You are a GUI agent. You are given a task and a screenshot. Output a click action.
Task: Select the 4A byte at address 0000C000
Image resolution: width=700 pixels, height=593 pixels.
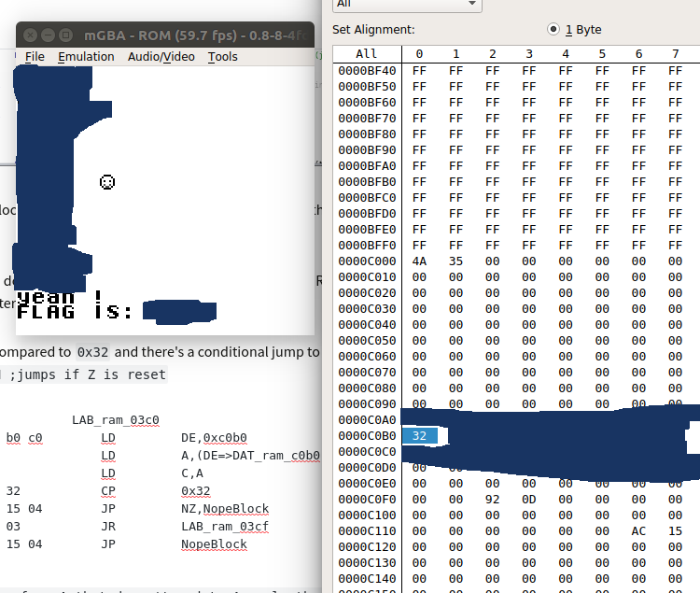pyautogui.click(x=419, y=261)
